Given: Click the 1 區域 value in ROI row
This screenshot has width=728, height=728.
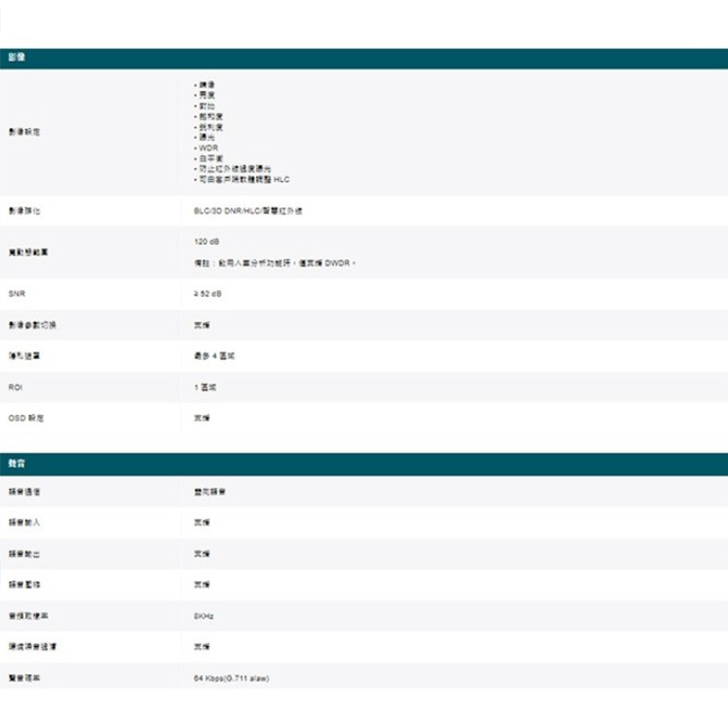Looking at the screenshot, I should [205, 387].
